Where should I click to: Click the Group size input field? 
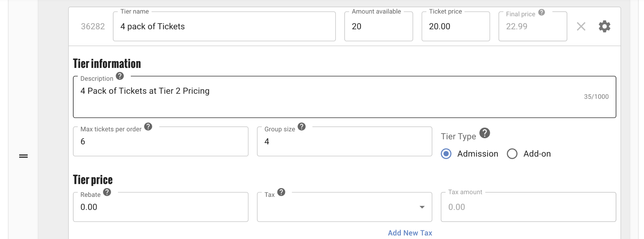pyautogui.click(x=344, y=142)
